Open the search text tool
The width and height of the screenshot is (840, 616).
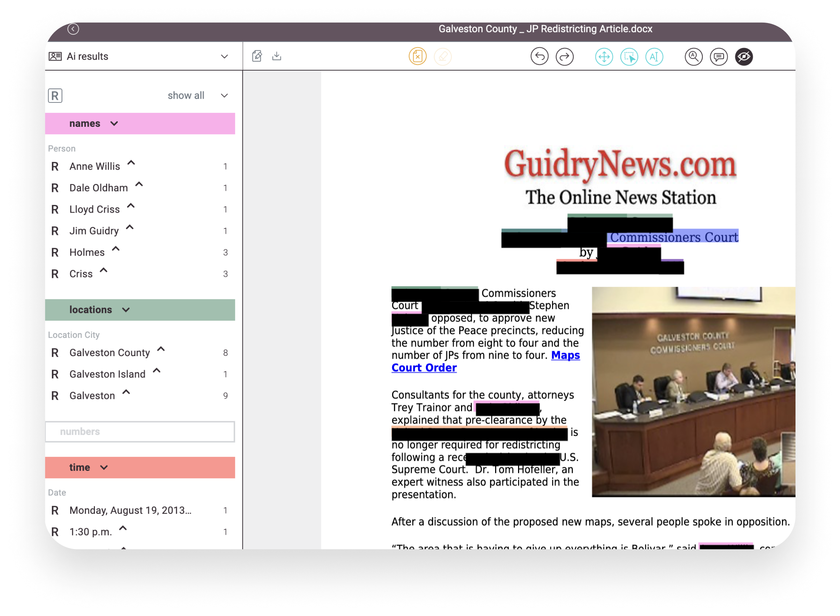pos(693,57)
